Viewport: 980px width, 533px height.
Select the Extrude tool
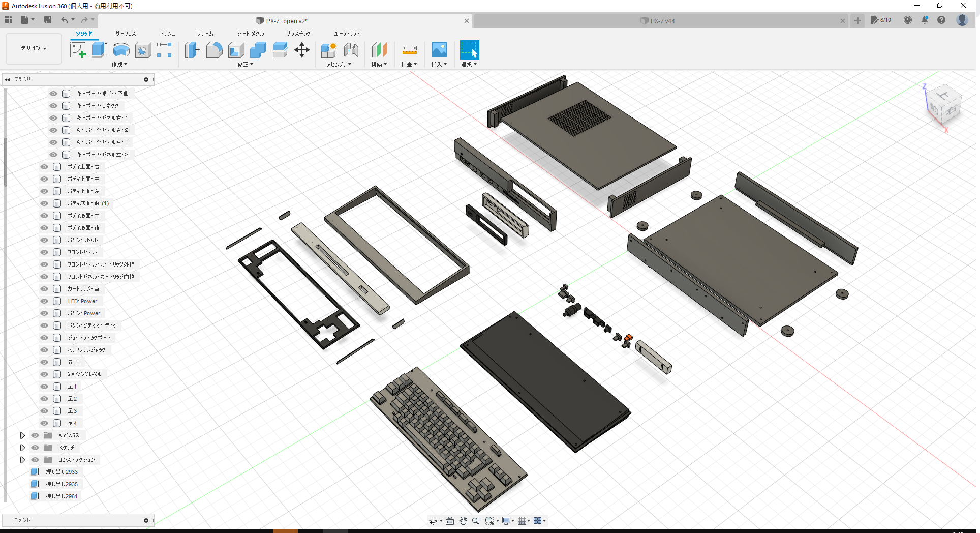[98, 49]
